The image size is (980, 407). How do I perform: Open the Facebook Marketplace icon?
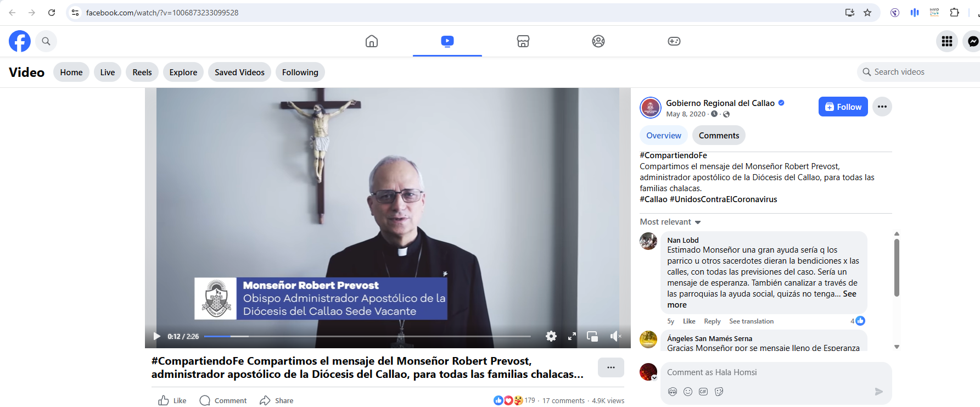click(x=523, y=41)
